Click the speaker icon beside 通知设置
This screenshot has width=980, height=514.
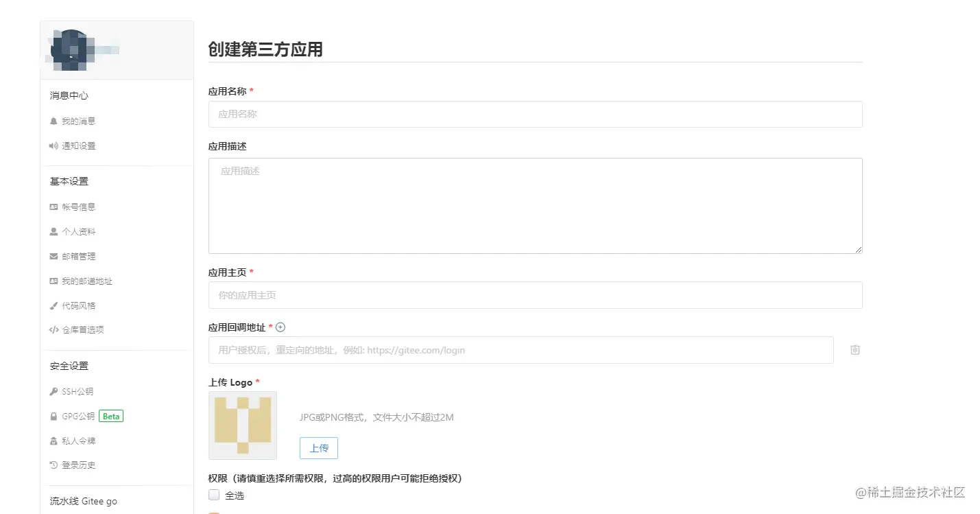53,145
